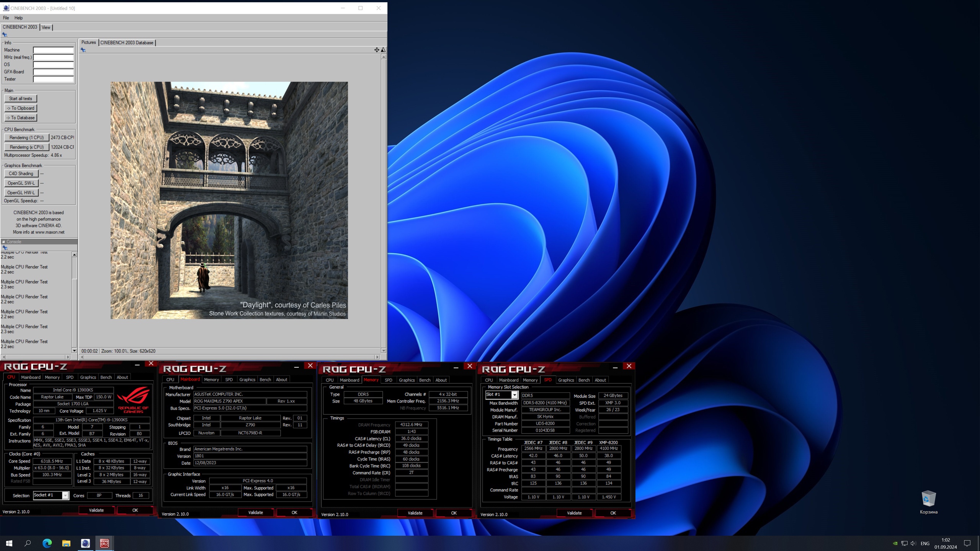Select the Recycle Bin desktop icon

point(929,502)
